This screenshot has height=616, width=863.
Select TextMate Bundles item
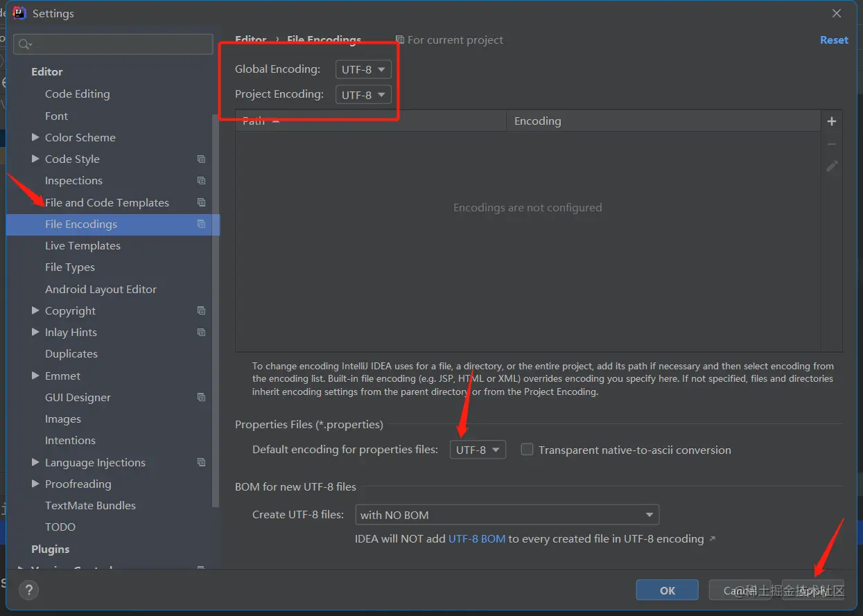point(90,505)
